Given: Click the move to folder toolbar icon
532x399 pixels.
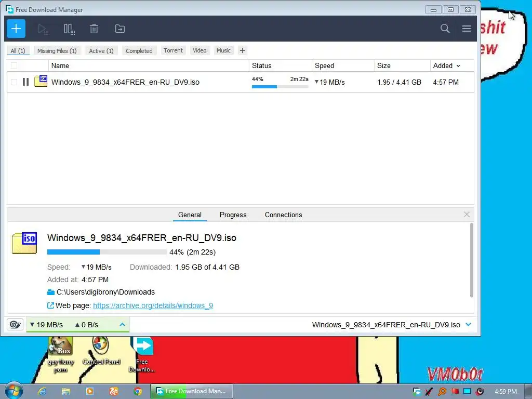Looking at the screenshot, I should click(120, 29).
